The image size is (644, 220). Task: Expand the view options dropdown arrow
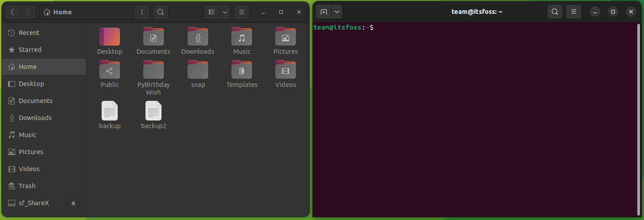pyautogui.click(x=225, y=12)
